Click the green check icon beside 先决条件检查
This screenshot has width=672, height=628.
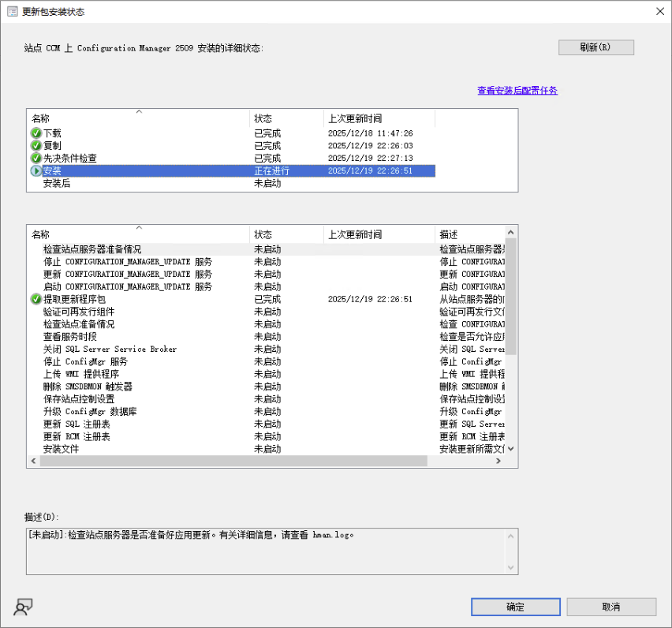(36, 158)
